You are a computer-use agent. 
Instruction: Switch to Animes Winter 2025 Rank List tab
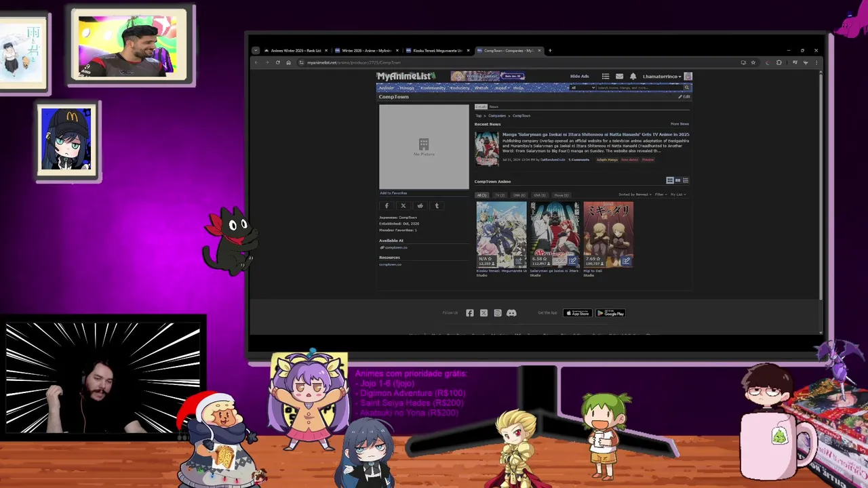coord(296,51)
